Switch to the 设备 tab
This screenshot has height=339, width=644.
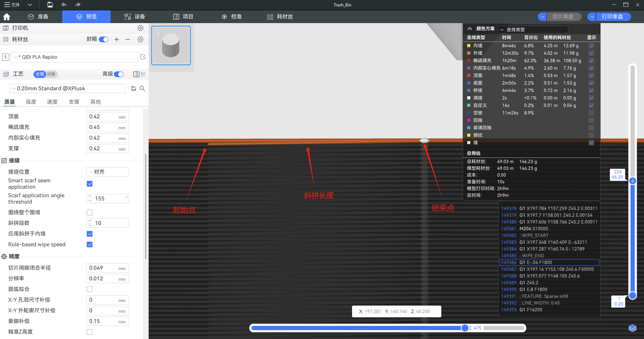[x=135, y=17]
